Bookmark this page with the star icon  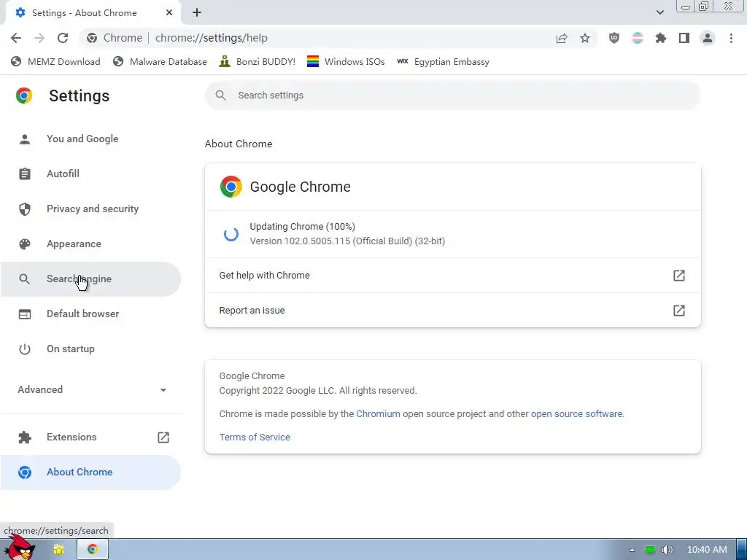(x=585, y=38)
